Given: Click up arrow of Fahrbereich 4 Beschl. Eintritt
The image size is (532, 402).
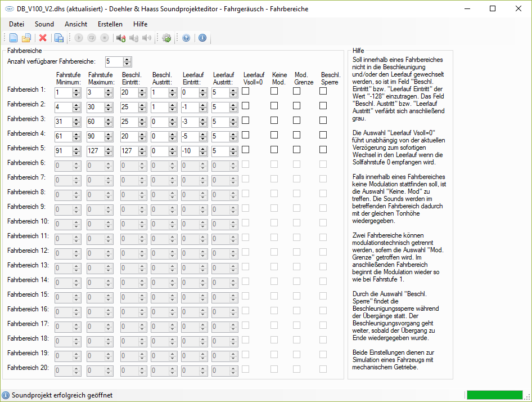Looking at the screenshot, I should click(142, 134).
